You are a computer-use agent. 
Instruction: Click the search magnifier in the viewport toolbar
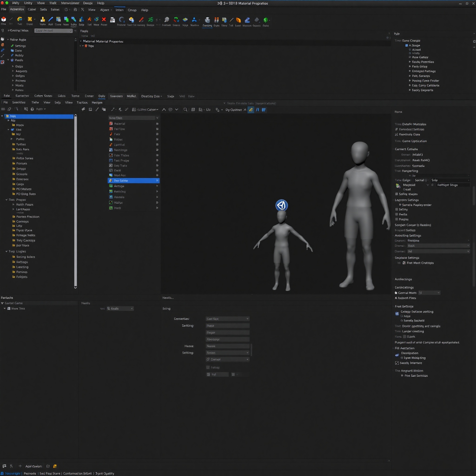[185, 110]
